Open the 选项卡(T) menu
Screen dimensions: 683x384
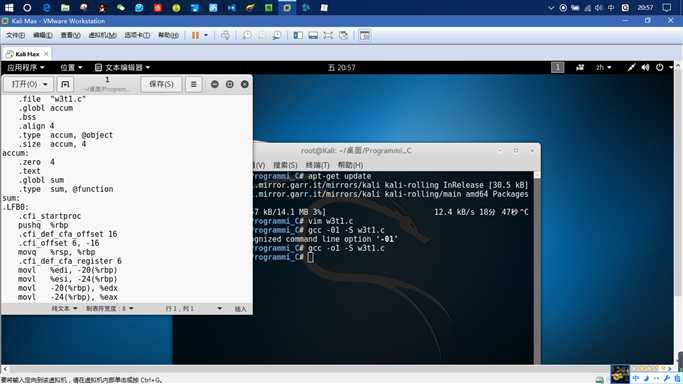coord(137,35)
